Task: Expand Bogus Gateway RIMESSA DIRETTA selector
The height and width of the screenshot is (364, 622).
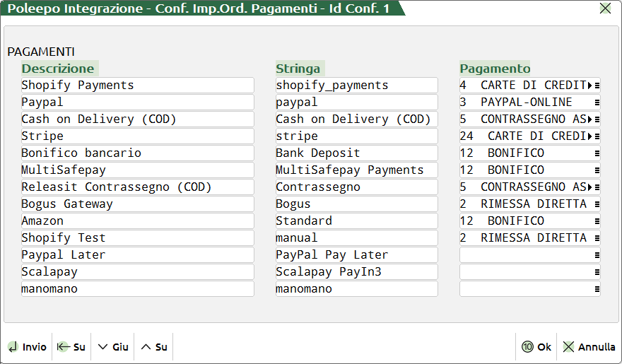Action: click(x=597, y=204)
